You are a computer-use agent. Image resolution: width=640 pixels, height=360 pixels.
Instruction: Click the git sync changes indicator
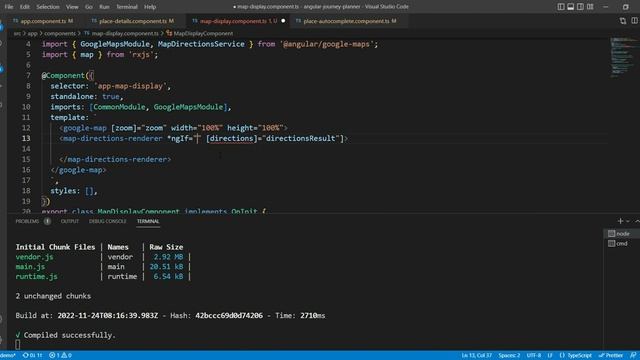coord(32,355)
